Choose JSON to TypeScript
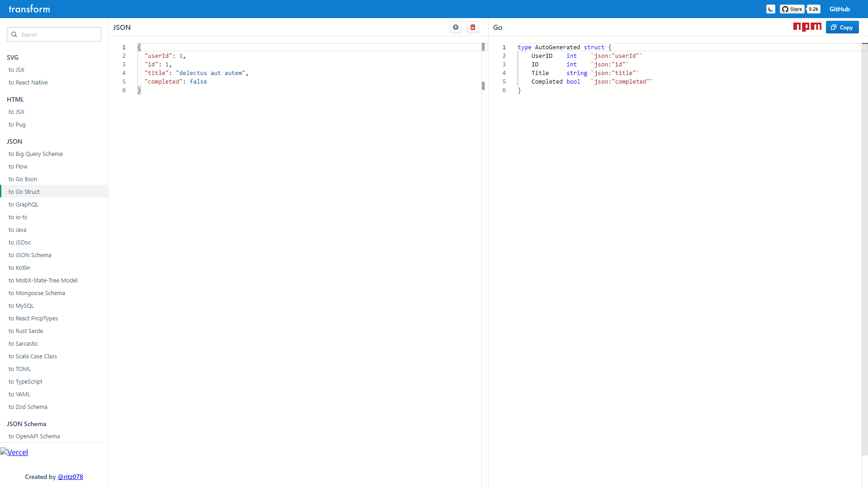The height and width of the screenshot is (488, 868). point(54,381)
